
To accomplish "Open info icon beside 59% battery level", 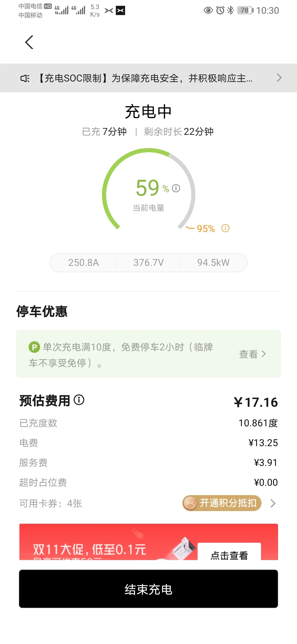I will click(x=176, y=188).
